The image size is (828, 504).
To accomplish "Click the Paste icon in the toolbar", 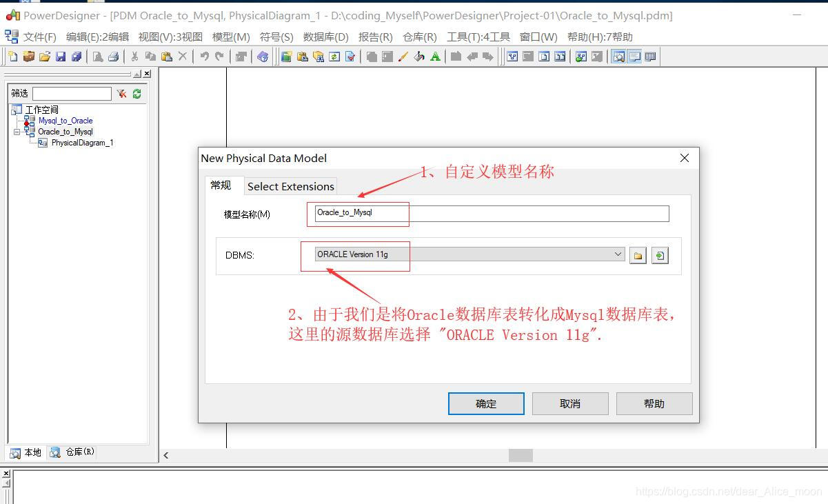I will coord(165,57).
